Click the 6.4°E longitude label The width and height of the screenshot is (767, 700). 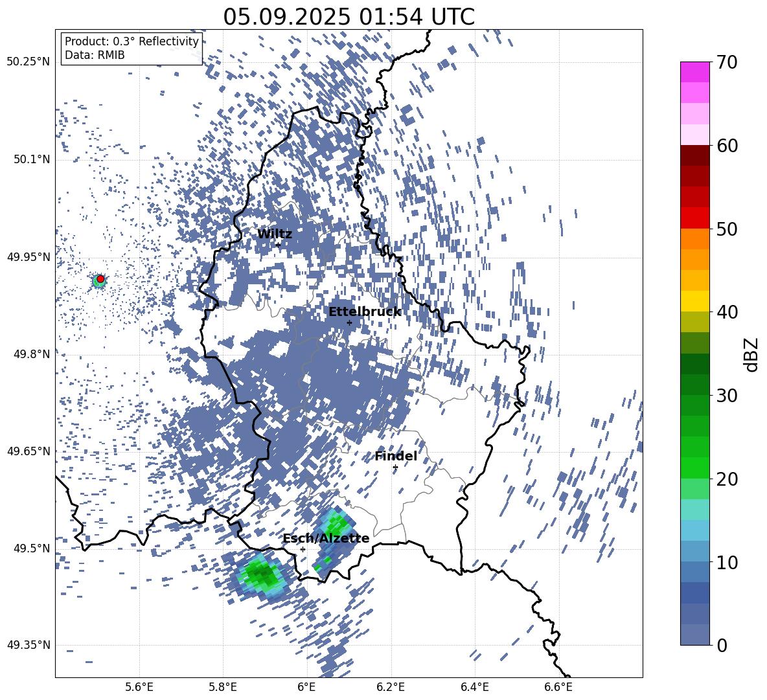coord(475,687)
